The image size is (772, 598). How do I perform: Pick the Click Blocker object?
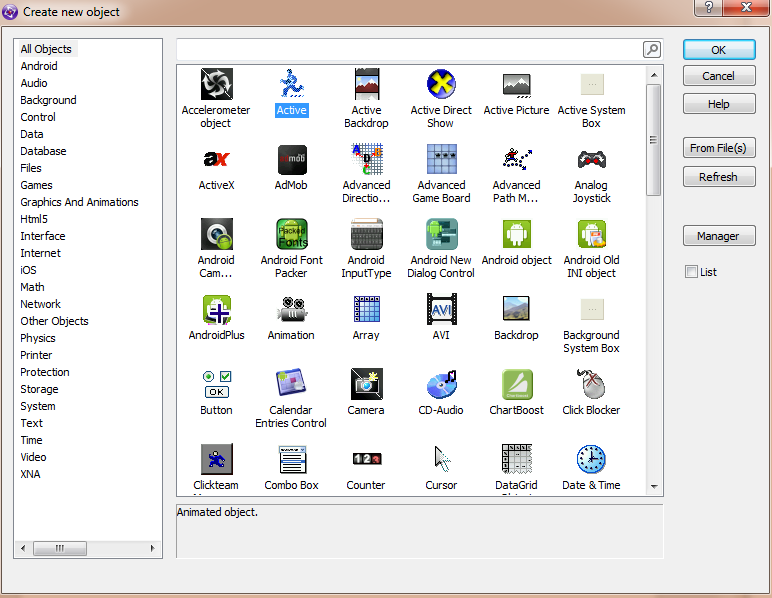(x=591, y=385)
